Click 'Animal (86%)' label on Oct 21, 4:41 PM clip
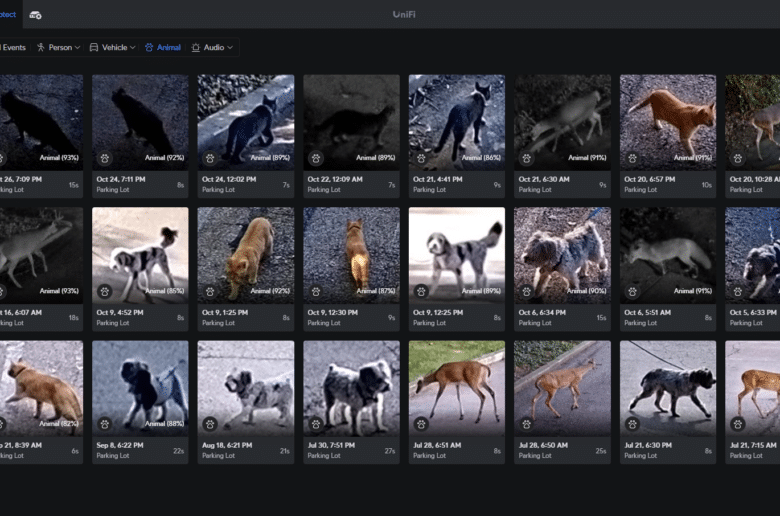 tap(481, 158)
